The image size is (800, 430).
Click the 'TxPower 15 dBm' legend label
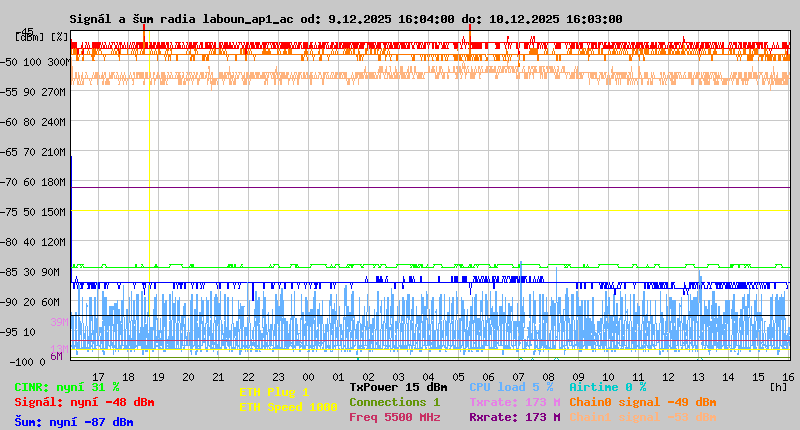tap(398, 387)
